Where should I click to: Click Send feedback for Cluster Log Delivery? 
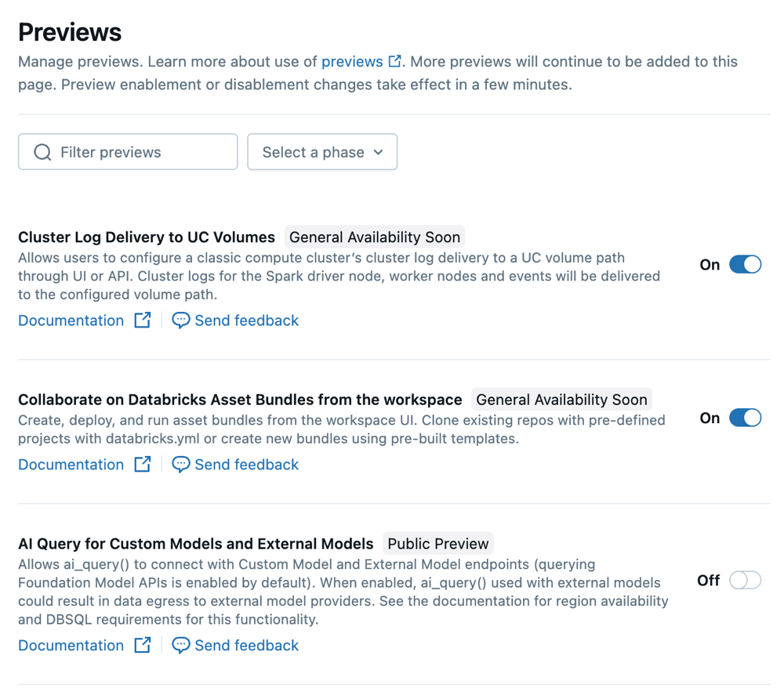(243, 320)
